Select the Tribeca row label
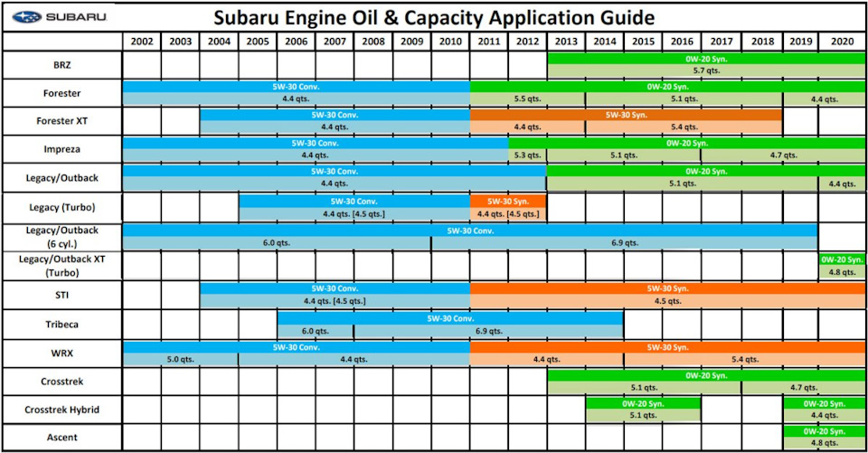This screenshot has height=453, width=868. pyautogui.click(x=62, y=324)
